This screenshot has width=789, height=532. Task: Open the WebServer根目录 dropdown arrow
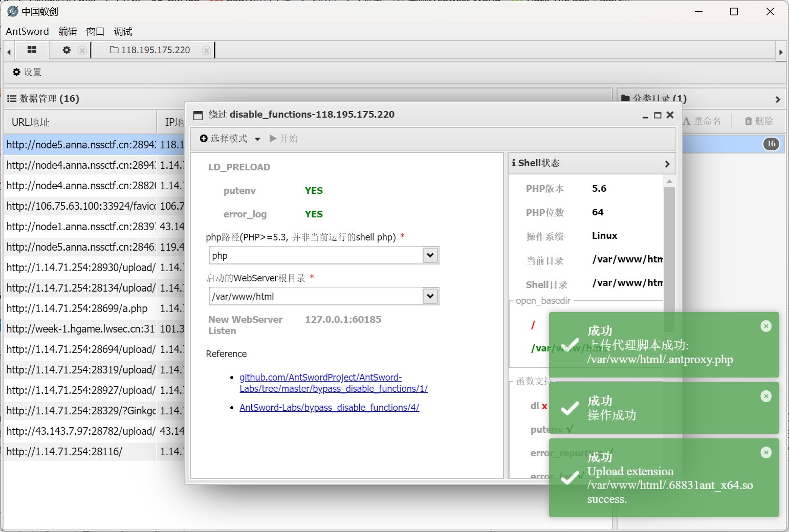(430, 296)
